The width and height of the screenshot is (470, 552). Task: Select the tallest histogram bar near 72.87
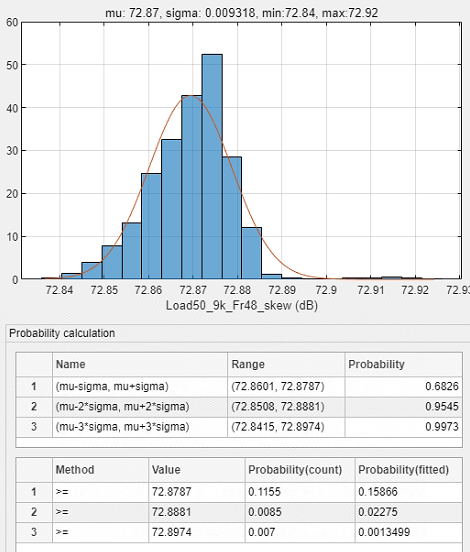click(x=212, y=167)
